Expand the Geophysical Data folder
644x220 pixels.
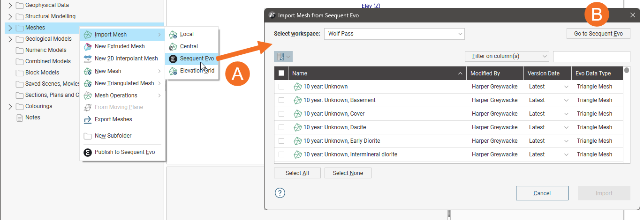10,5
